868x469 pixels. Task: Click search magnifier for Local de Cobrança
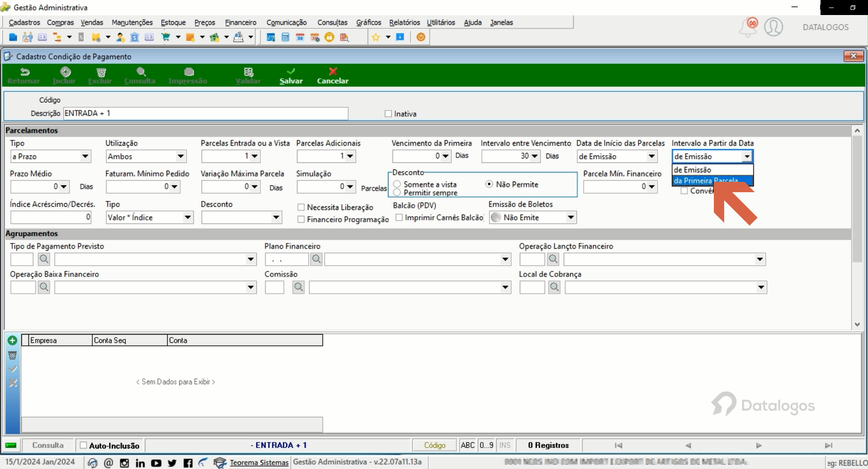tap(555, 287)
